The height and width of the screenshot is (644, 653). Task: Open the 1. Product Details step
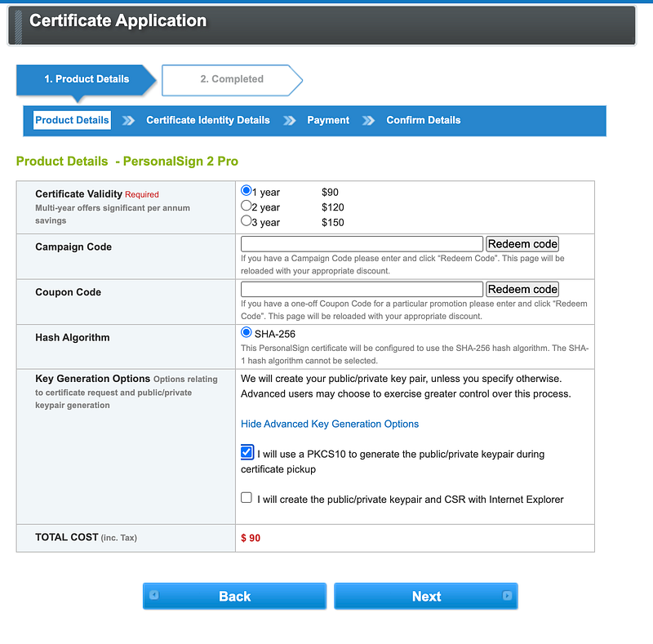86,80
